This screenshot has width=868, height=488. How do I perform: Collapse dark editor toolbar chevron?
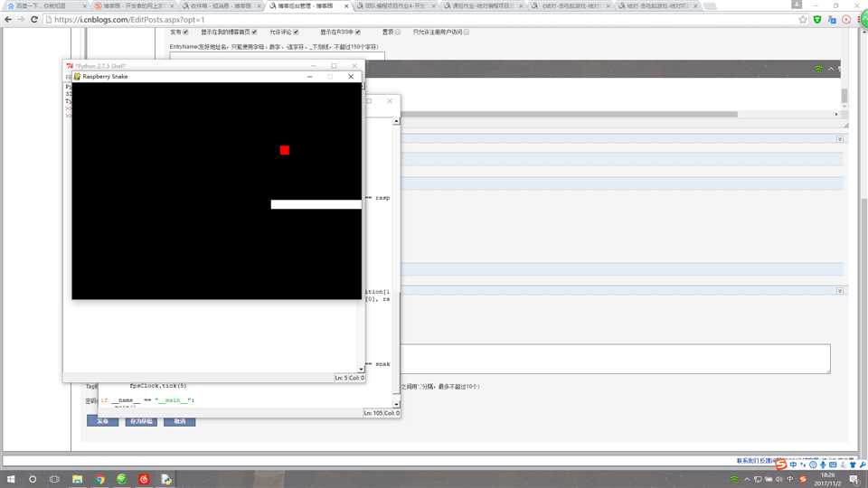coord(831,69)
